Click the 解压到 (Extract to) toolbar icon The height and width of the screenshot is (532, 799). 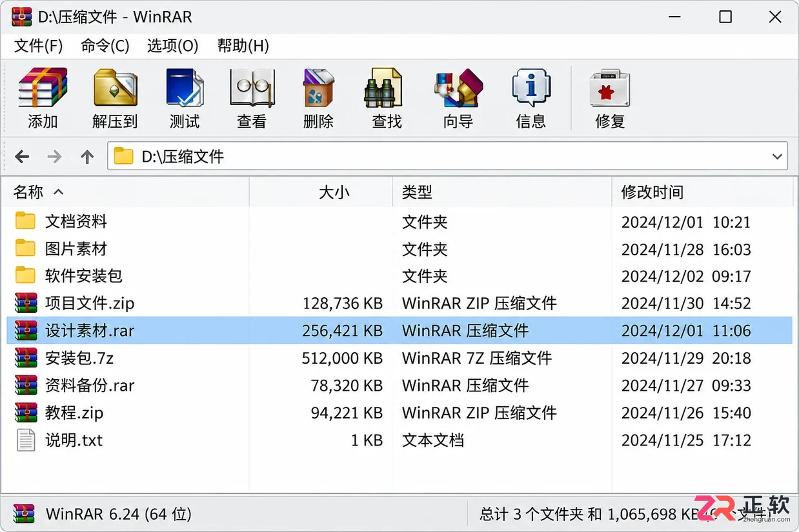(x=115, y=88)
